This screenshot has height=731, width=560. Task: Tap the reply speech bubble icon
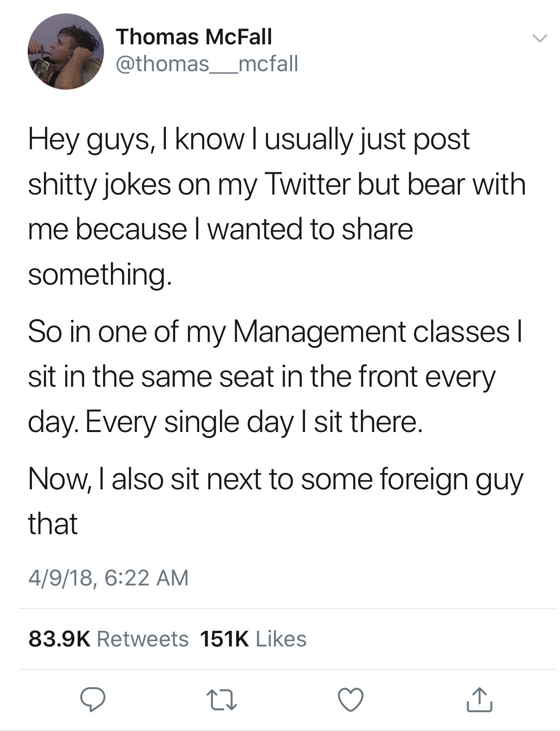pos(93,699)
